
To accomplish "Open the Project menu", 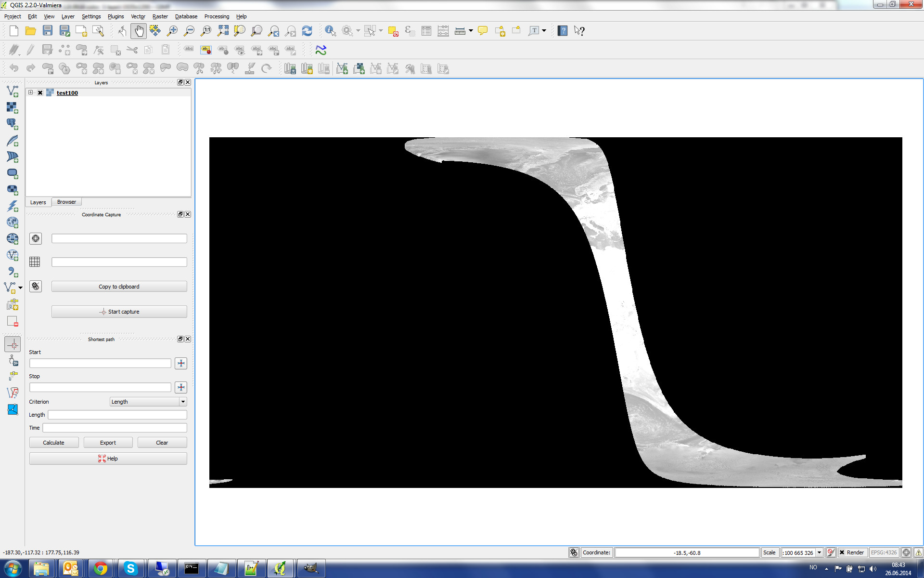I will pyautogui.click(x=13, y=16).
